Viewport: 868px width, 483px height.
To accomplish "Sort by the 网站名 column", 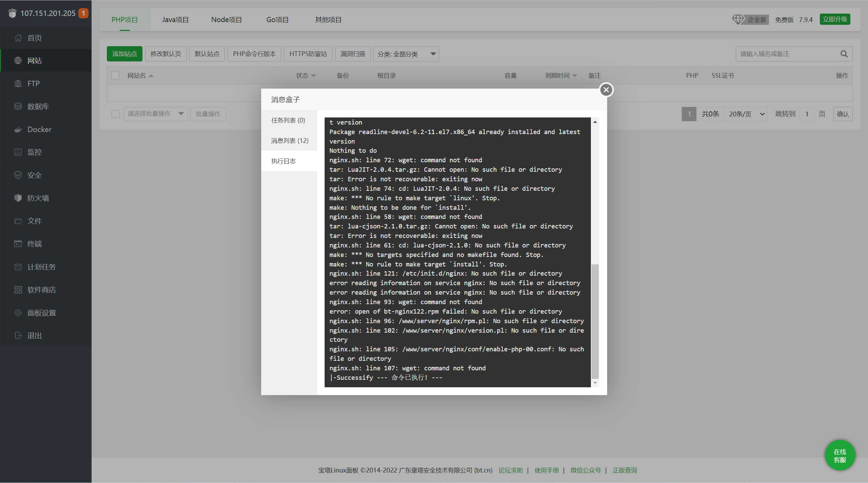I will pos(140,75).
